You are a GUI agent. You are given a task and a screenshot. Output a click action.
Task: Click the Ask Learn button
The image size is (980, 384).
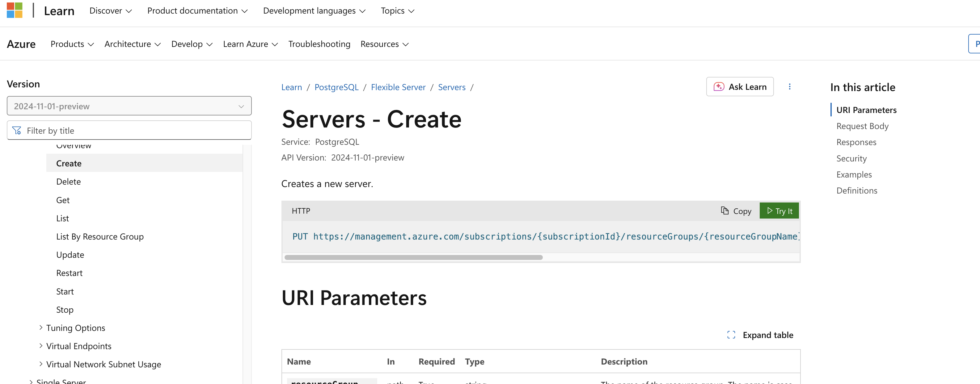(x=740, y=87)
